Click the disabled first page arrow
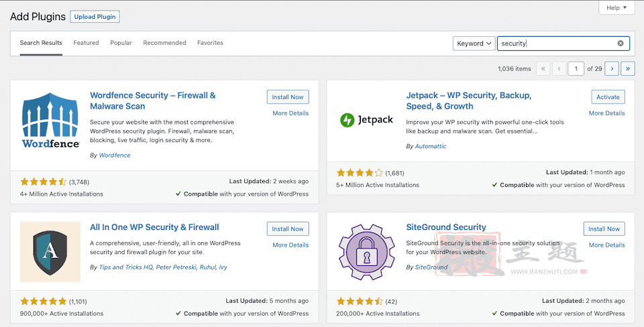This screenshot has width=644, height=327. 543,68
